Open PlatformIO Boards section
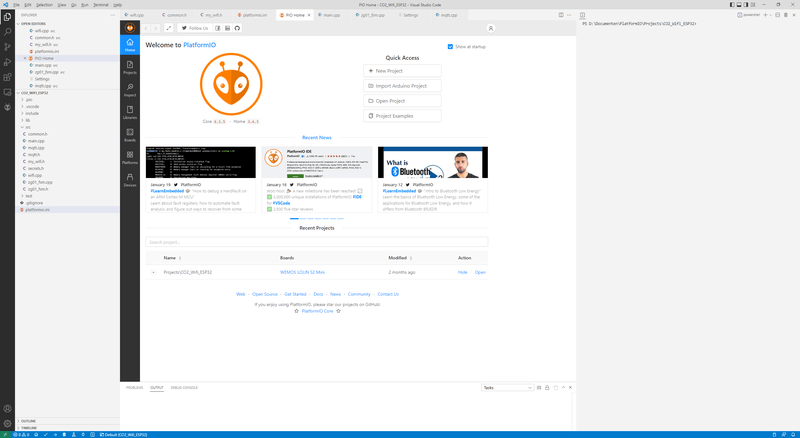Image resolution: width=800 pixels, height=438 pixels. pyautogui.click(x=130, y=134)
